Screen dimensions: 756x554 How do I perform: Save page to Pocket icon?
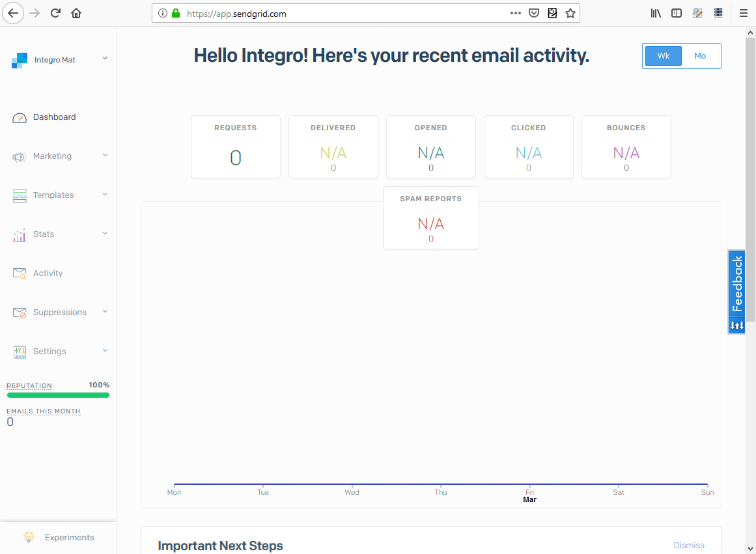click(534, 13)
